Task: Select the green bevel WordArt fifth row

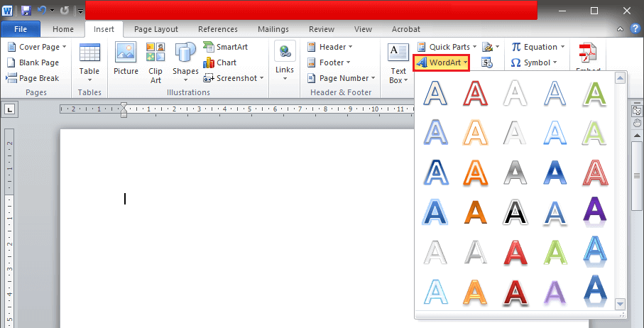Action: (555, 251)
